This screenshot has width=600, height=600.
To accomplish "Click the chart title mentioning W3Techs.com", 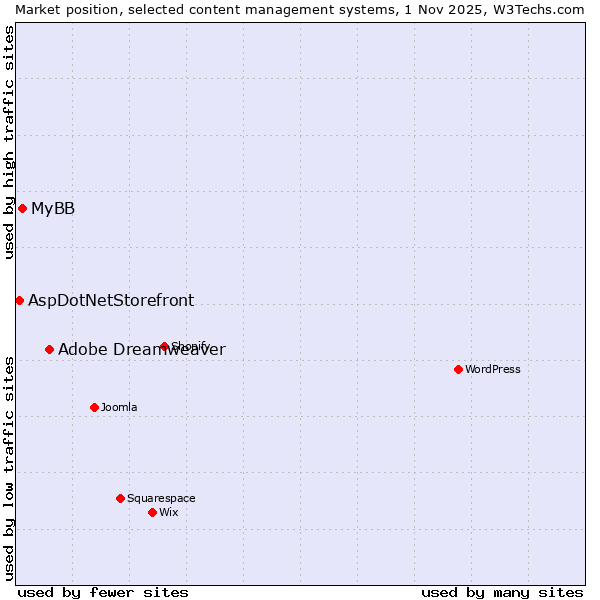I will 300,9.
